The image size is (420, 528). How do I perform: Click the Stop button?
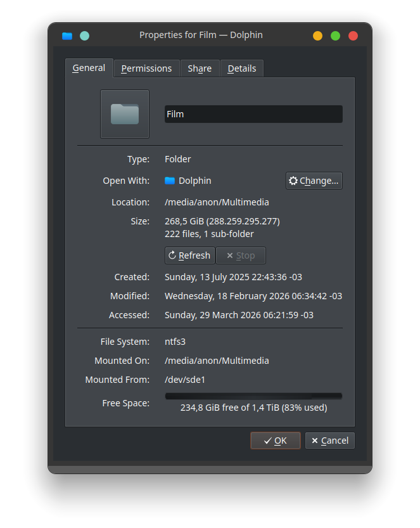click(241, 255)
